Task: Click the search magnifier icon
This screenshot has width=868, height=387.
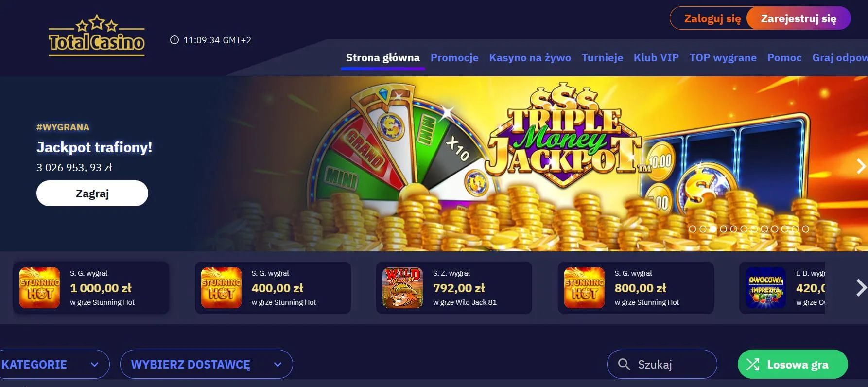Action: pyautogui.click(x=624, y=364)
